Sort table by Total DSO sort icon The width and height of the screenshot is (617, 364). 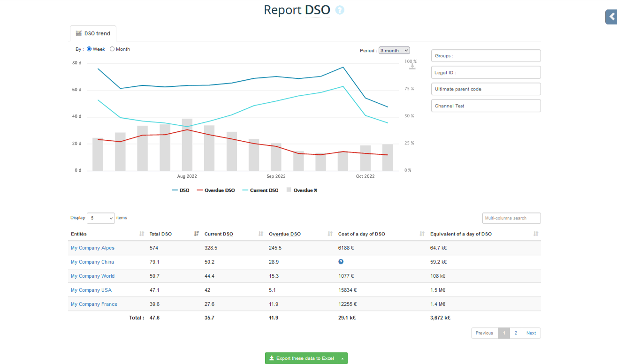pos(196,234)
